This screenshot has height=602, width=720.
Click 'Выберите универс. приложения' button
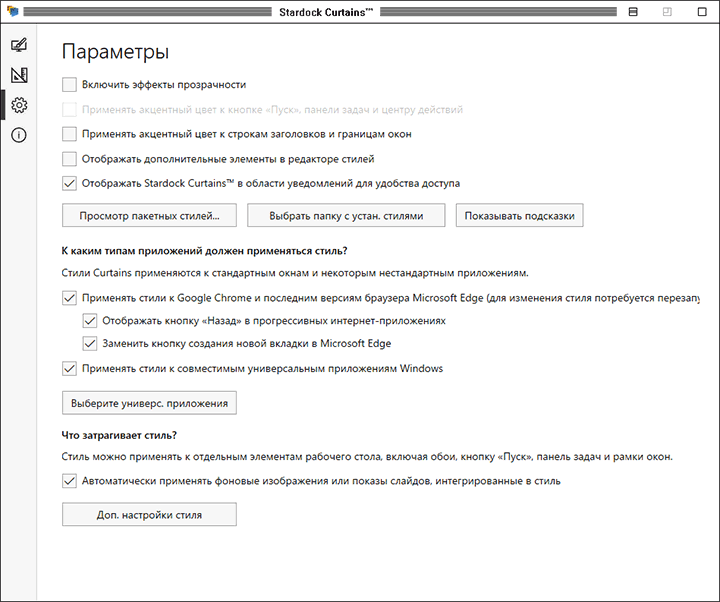(x=149, y=403)
